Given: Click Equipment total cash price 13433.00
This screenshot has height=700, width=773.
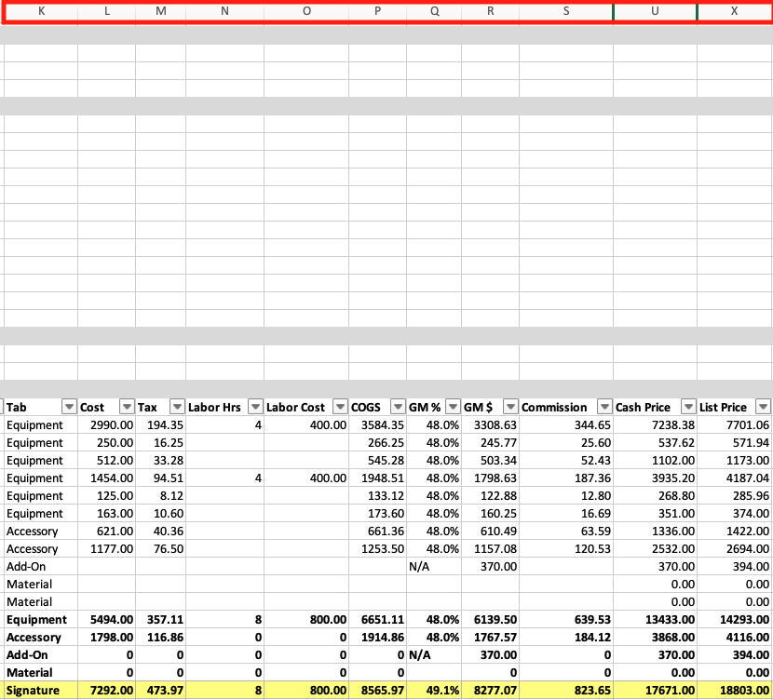Looking at the screenshot, I should 670,620.
